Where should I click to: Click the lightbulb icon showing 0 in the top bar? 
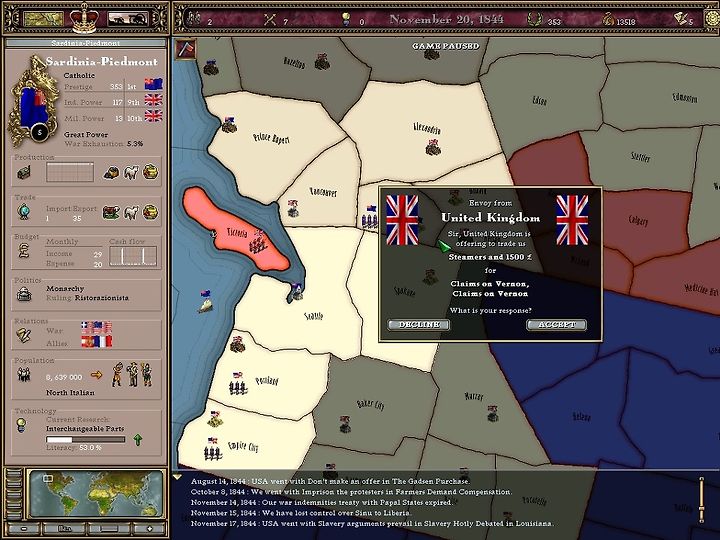tap(346, 19)
